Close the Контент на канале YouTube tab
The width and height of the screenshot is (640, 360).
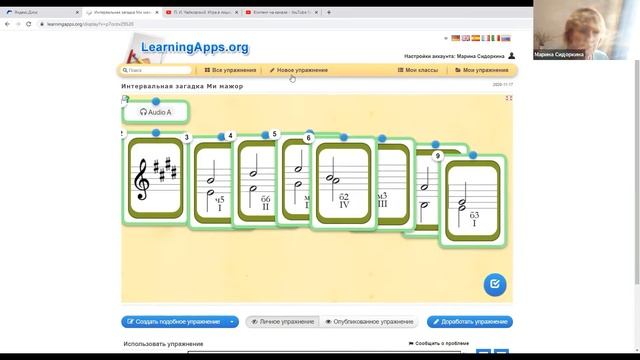tap(316, 12)
